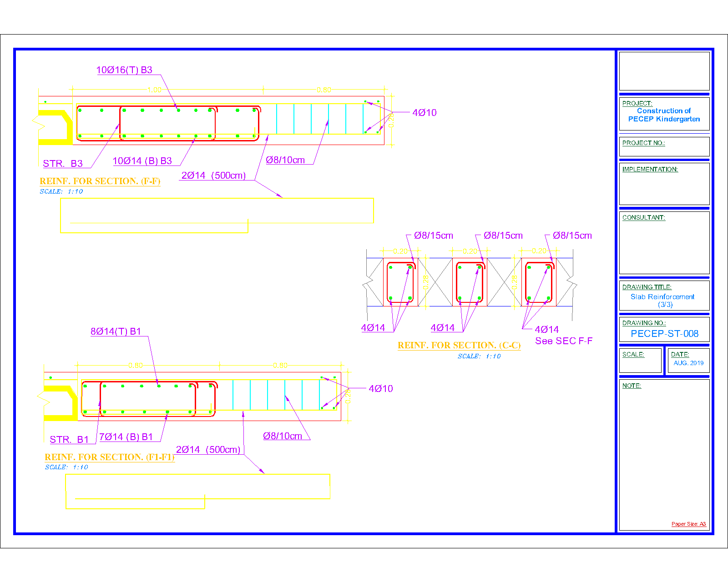Select the Slab Reinforcement (3/3) drawing title
Screen dimensions: 728x582
tap(663, 301)
